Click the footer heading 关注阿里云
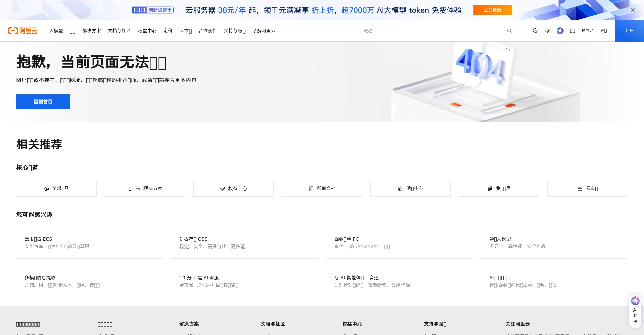The width and height of the screenshot is (644, 335). click(518, 324)
